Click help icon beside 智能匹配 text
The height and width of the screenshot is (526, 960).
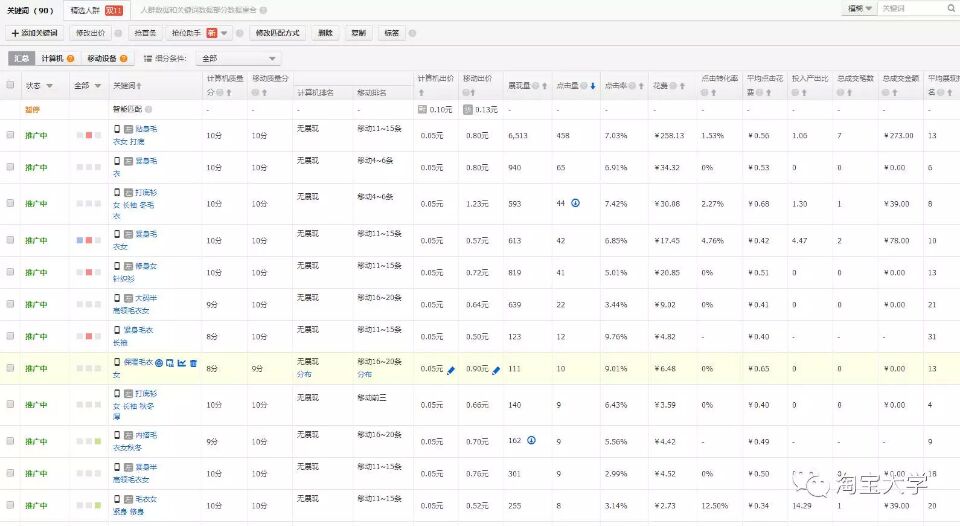[x=148, y=110]
